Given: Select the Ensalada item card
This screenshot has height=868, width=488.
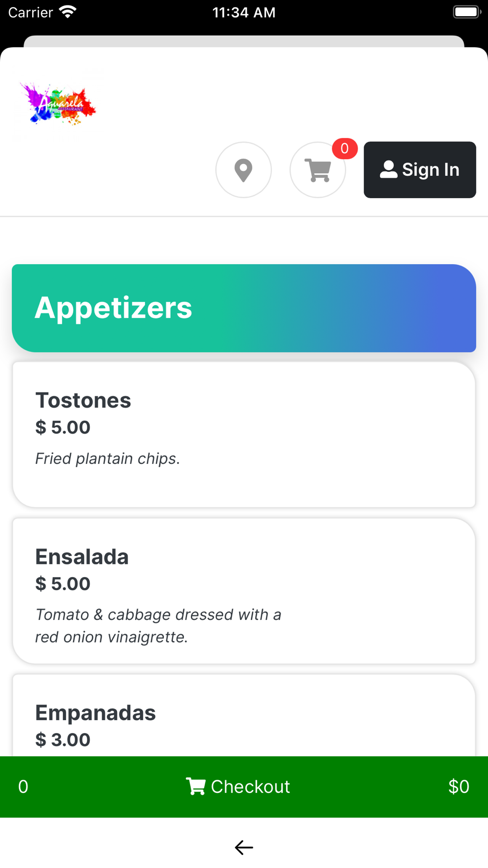Looking at the screenshot, I should point(244,591).
